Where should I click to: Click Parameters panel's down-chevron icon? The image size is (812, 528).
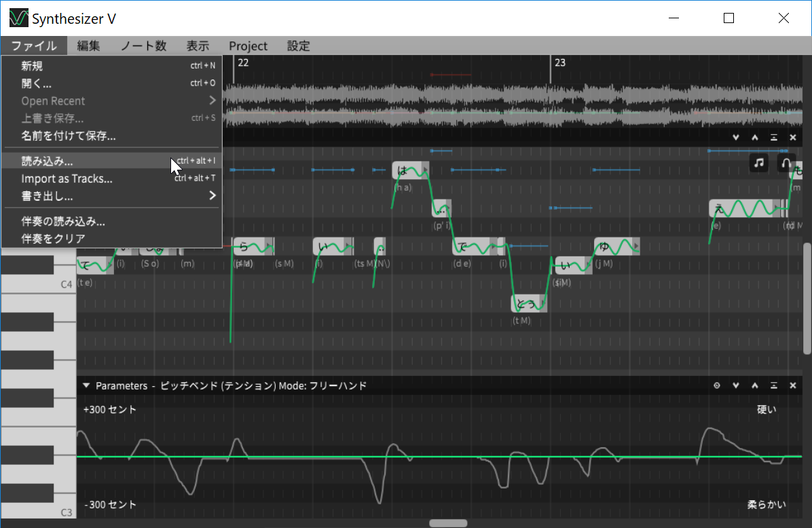pos(736,385)
